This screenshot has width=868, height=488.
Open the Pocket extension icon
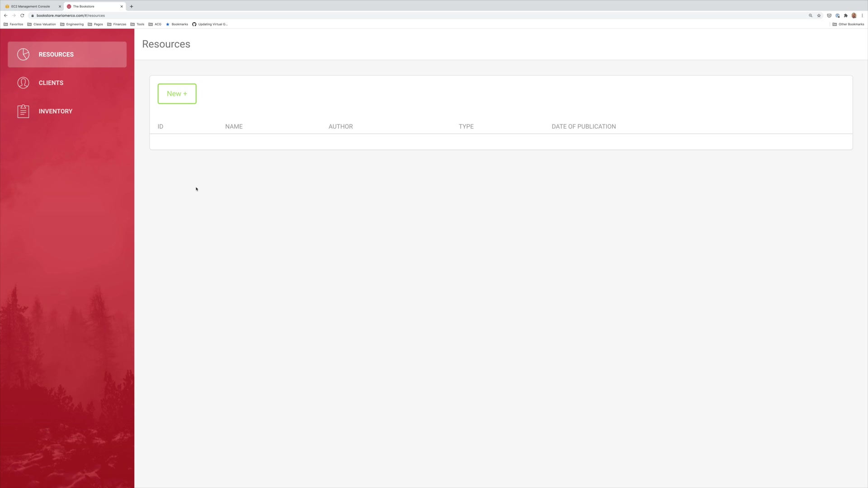829,15
